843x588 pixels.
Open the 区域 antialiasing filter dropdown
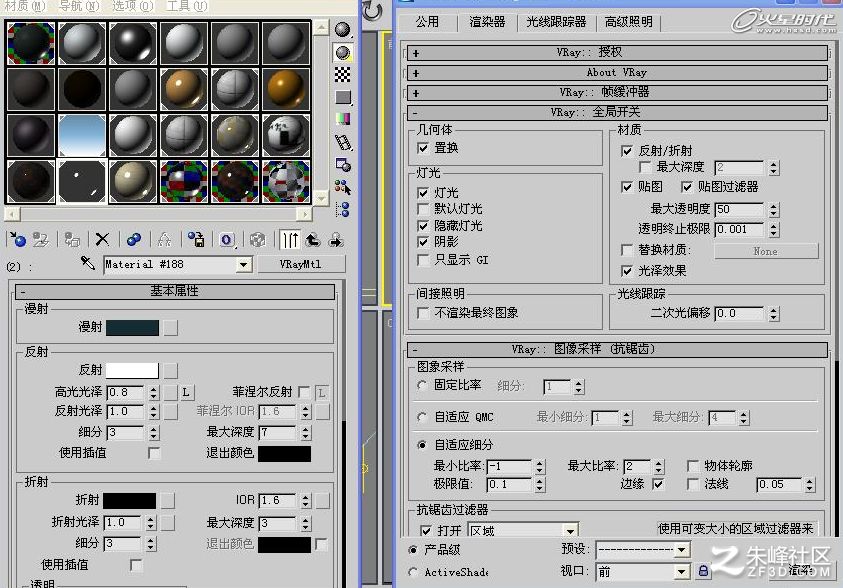point(570,531)
